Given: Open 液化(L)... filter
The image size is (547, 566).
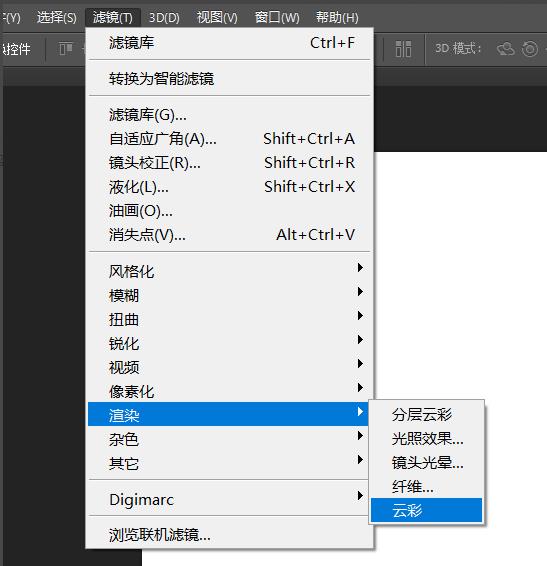Looking at the screenshot, I should (x=229, y=187).
